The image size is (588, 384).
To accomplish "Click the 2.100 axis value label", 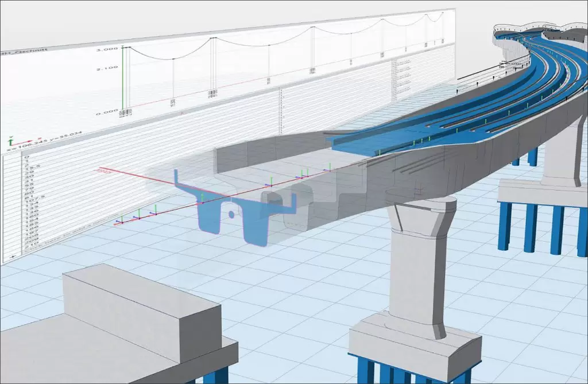I will (x=107, y=68).
